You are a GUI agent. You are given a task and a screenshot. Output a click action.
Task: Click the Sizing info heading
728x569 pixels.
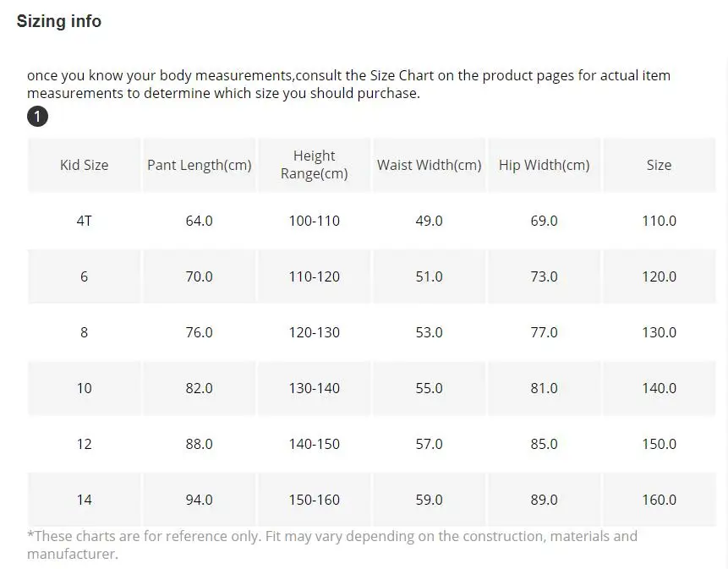(x=59, y=22)
